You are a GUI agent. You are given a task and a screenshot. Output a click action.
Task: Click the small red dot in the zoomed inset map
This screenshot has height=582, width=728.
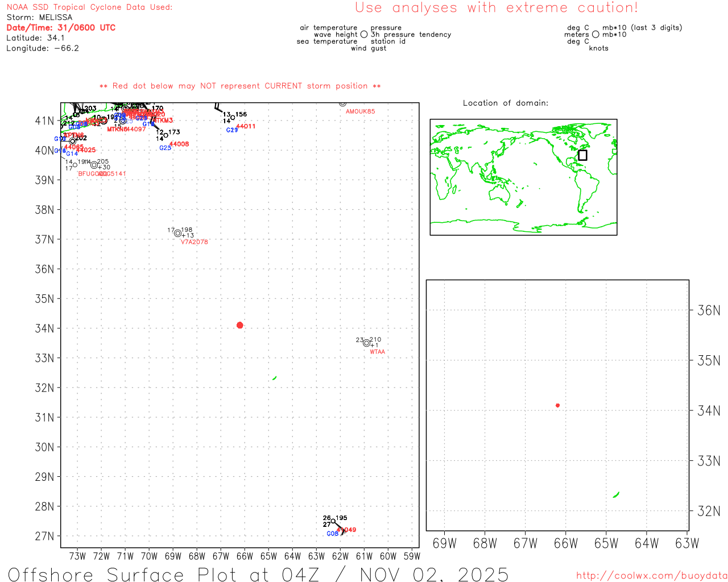click(557, 405)
